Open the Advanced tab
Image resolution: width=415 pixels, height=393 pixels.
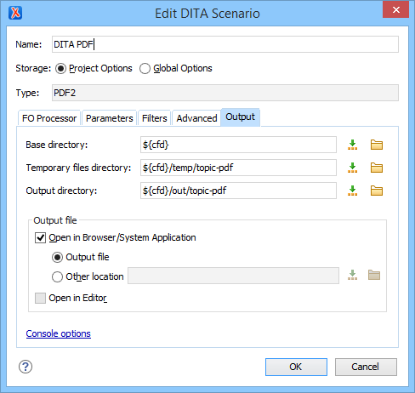pos(197,118)
